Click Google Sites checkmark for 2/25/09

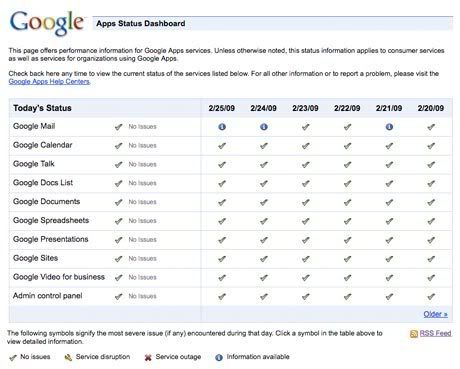(x=222, y=259)
